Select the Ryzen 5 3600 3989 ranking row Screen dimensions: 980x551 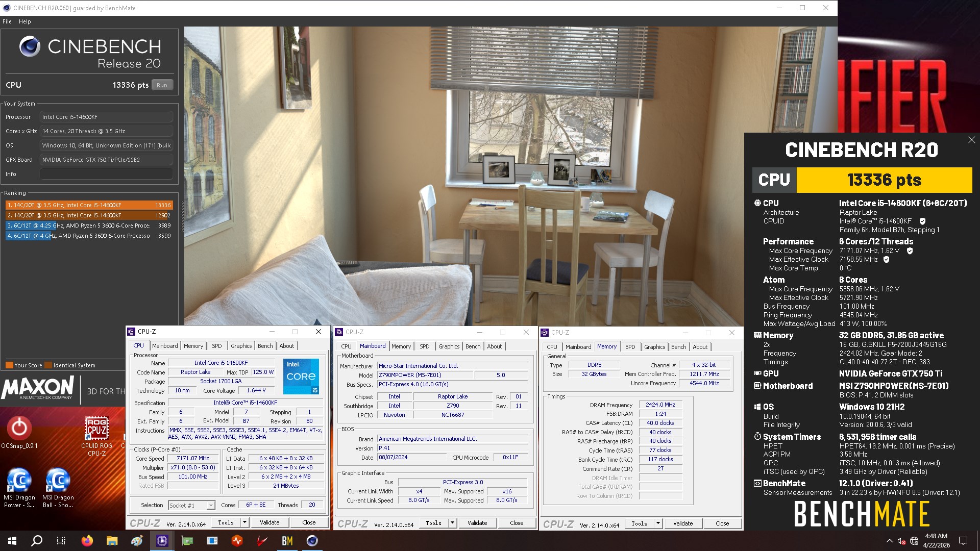click(89, 226)
